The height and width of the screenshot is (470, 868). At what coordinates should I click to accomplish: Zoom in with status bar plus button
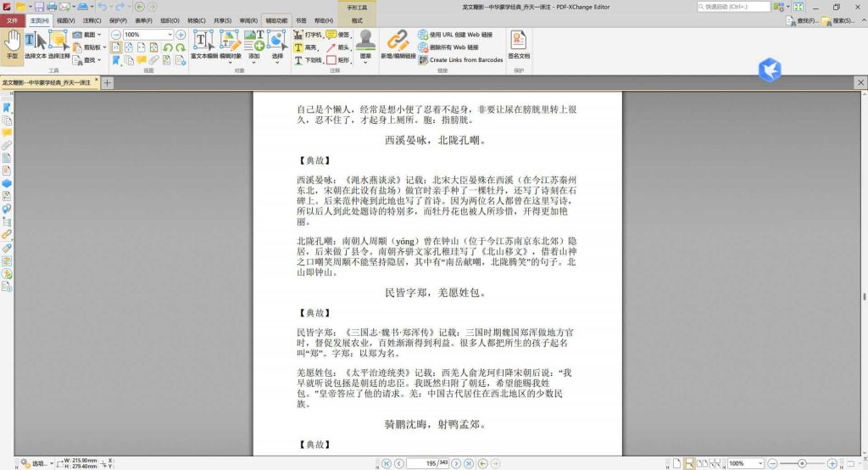(832, 463)
